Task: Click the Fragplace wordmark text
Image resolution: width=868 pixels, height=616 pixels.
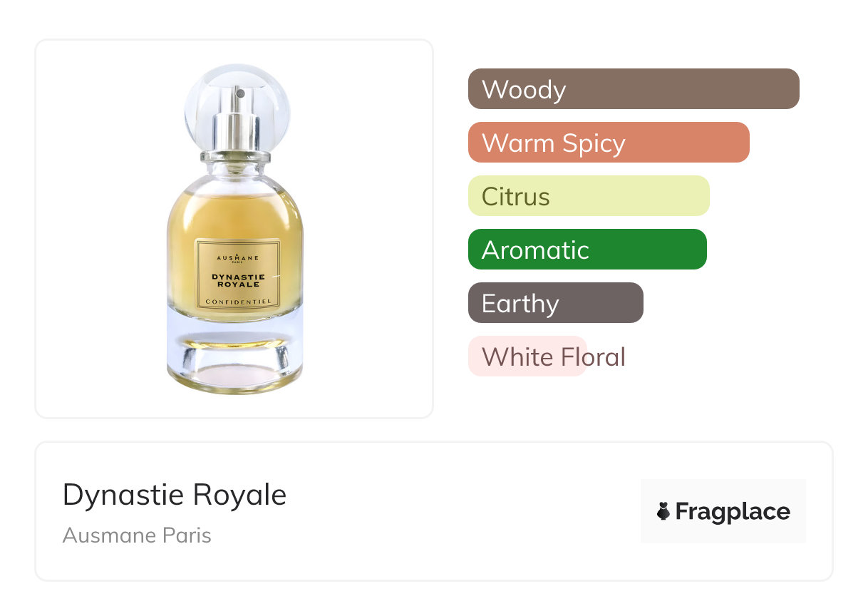Action: pos(733,511)
